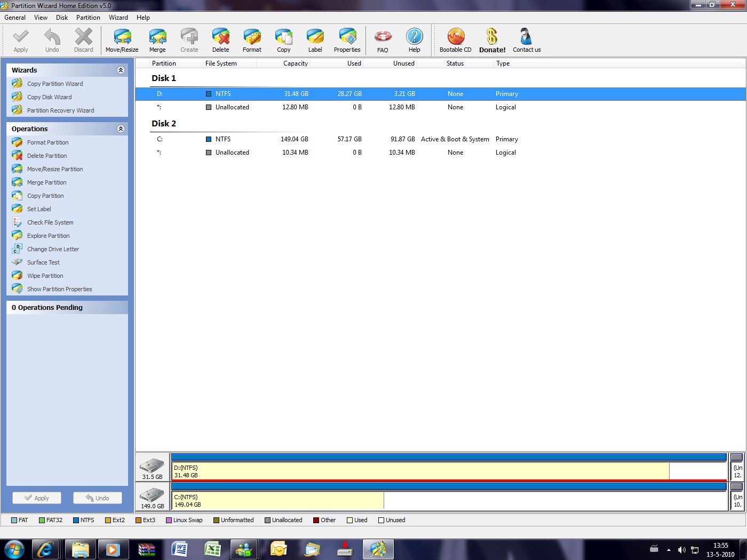
Task: Choose Set Label operation
Action: (x=39, y=209)
